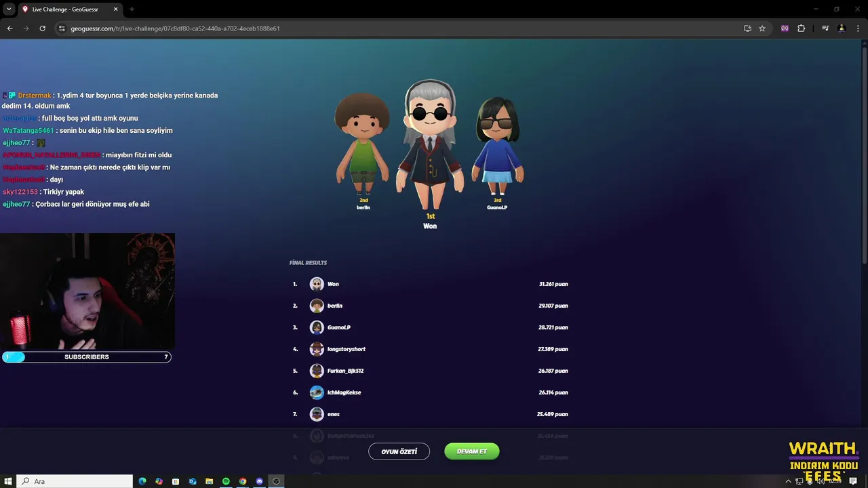Close the Live Challenge - GeoGuessr tab

click(x=116, y=9)
